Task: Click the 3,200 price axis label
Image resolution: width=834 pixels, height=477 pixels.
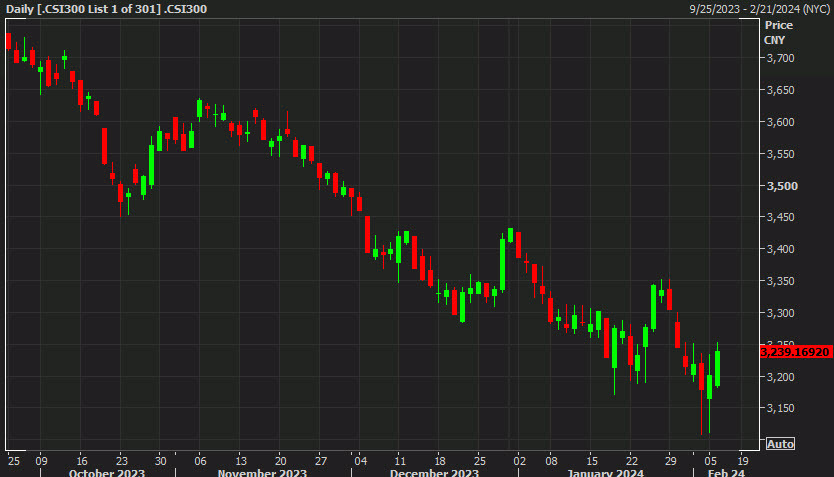Action: coord(780,376)
